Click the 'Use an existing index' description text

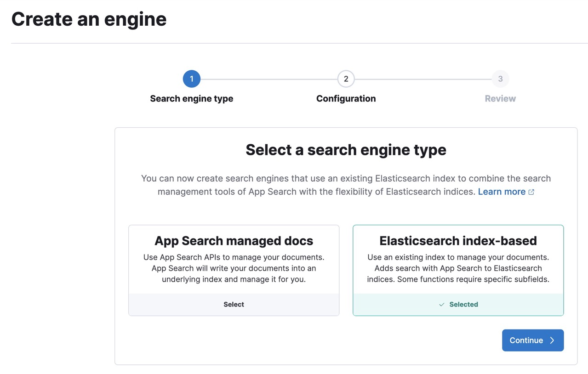pos(458,268)
